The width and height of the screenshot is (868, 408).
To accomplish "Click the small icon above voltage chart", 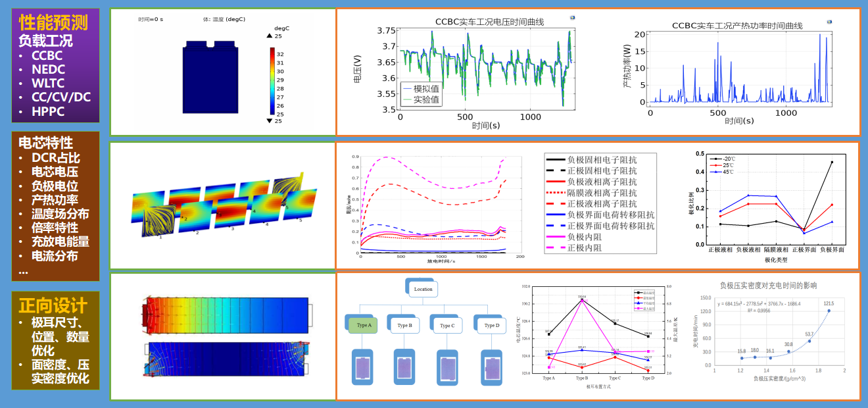I will (572, 18).
